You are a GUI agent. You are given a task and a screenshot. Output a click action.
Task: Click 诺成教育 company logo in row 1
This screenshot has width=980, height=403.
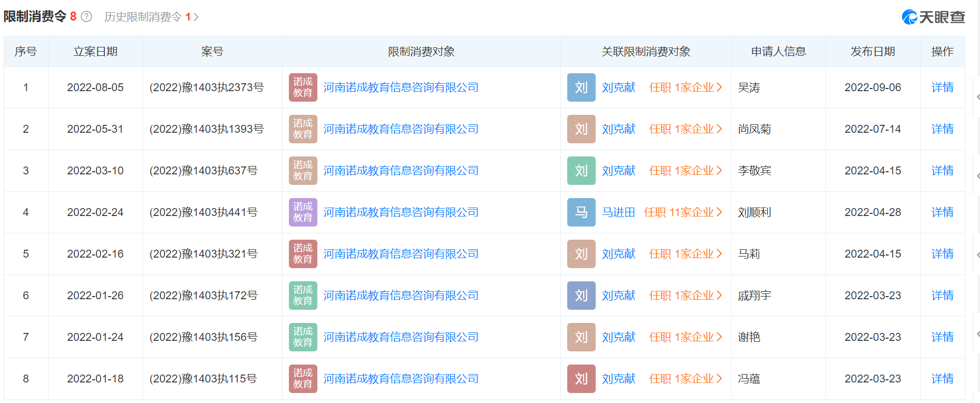pyautogui.click(x=303, y=87)
